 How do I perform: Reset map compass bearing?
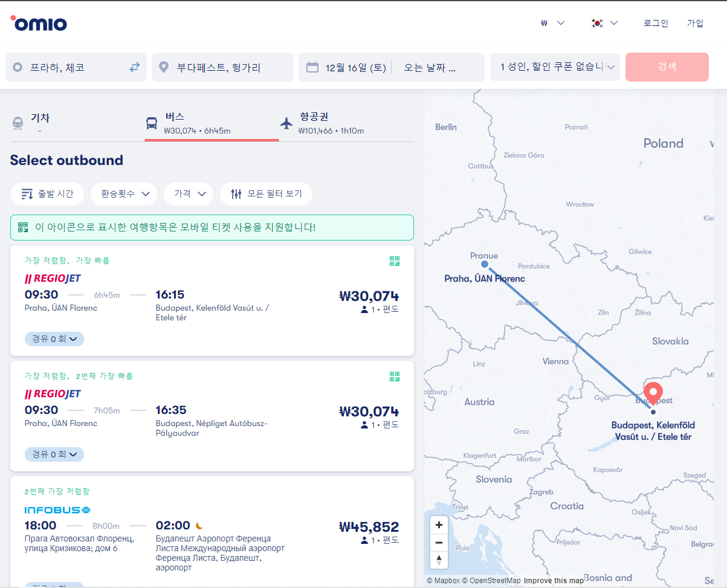[x=439, y=560]
